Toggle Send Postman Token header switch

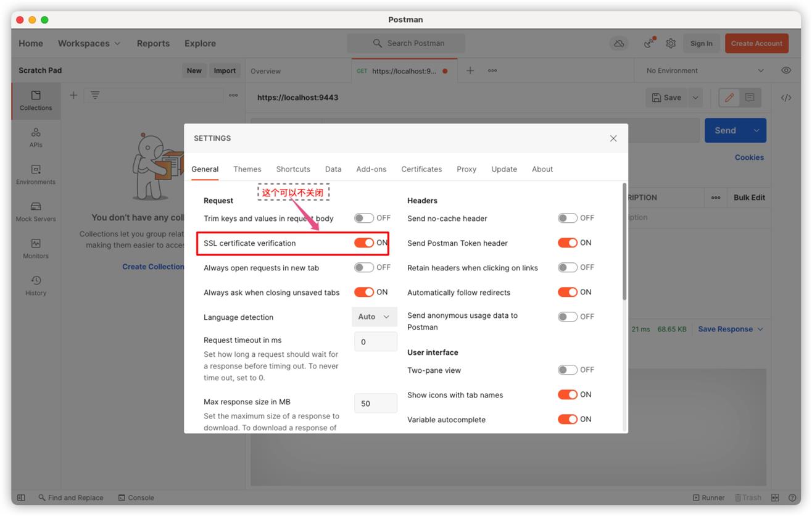point(568,243)
